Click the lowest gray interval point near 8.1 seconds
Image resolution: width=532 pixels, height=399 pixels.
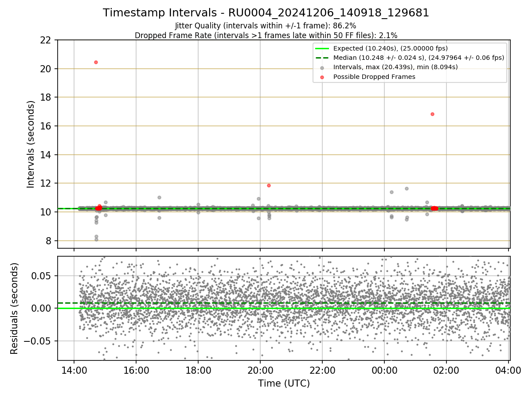click(96, 239)
